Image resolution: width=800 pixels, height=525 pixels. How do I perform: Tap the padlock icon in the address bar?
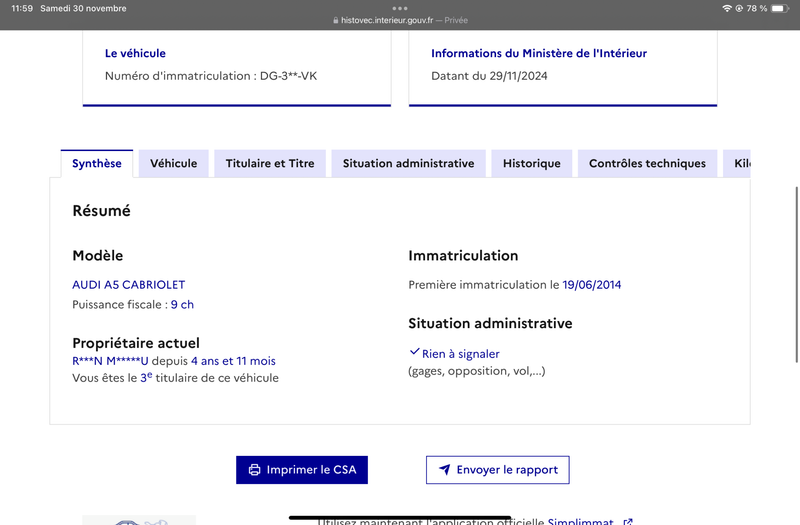pyautogui.click(x=335, y=20)
